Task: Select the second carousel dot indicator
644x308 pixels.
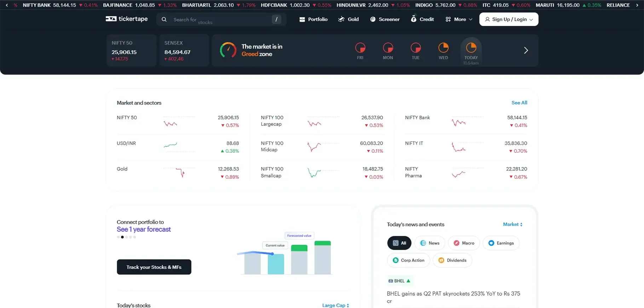Action: click(122, 237)
